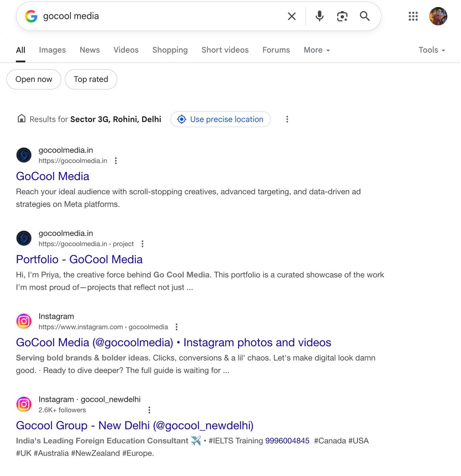Open Google Lens camera search icon
461x476 pixels.
click(x=342, y=16)
